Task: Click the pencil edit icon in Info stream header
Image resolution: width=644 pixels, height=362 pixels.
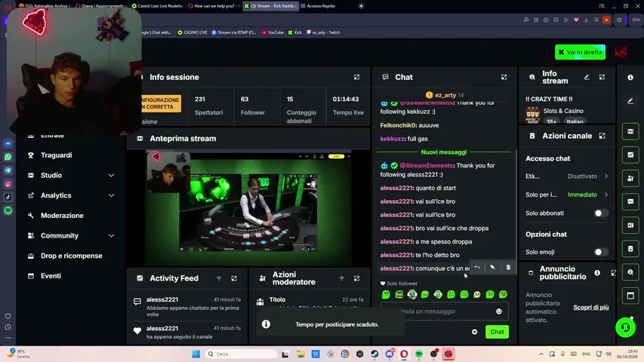Action: pos(587,77)
